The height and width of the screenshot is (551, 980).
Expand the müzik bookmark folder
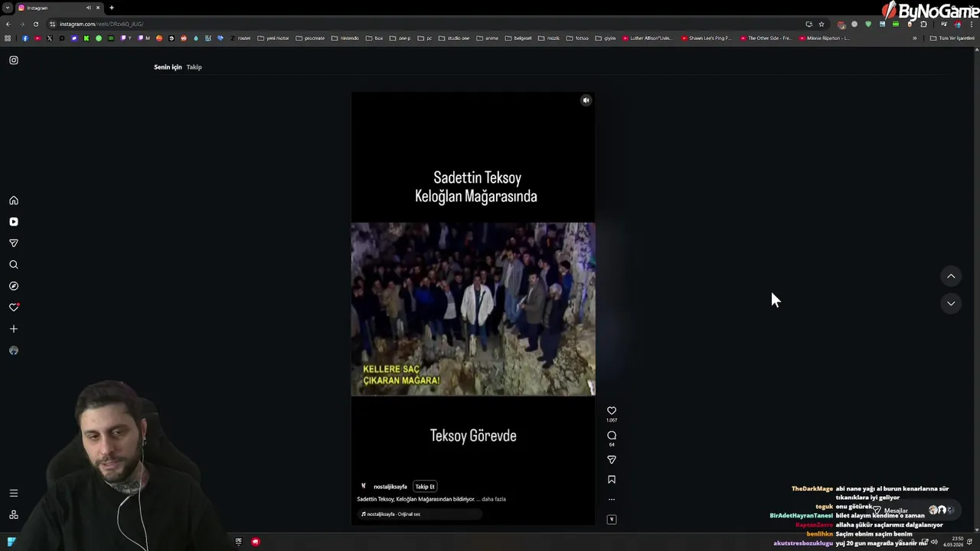549,38
